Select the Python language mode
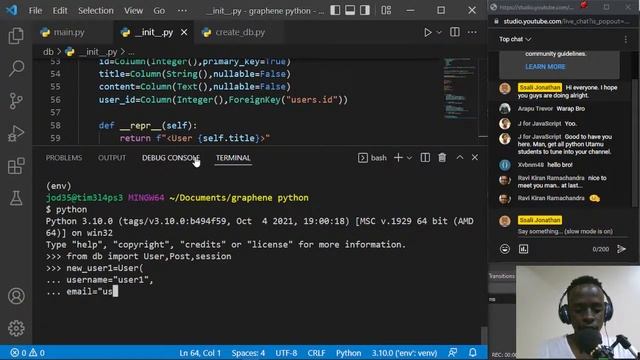 (x=349, y=353)
